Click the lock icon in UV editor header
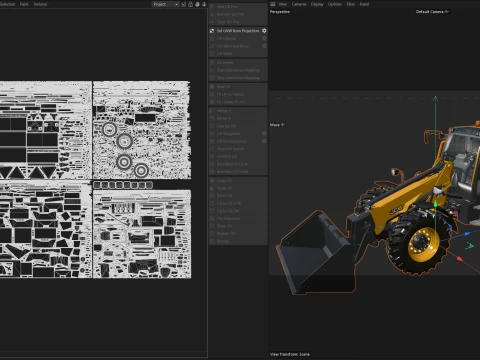Screen dimensions: 480x360 tap(190, 4)
